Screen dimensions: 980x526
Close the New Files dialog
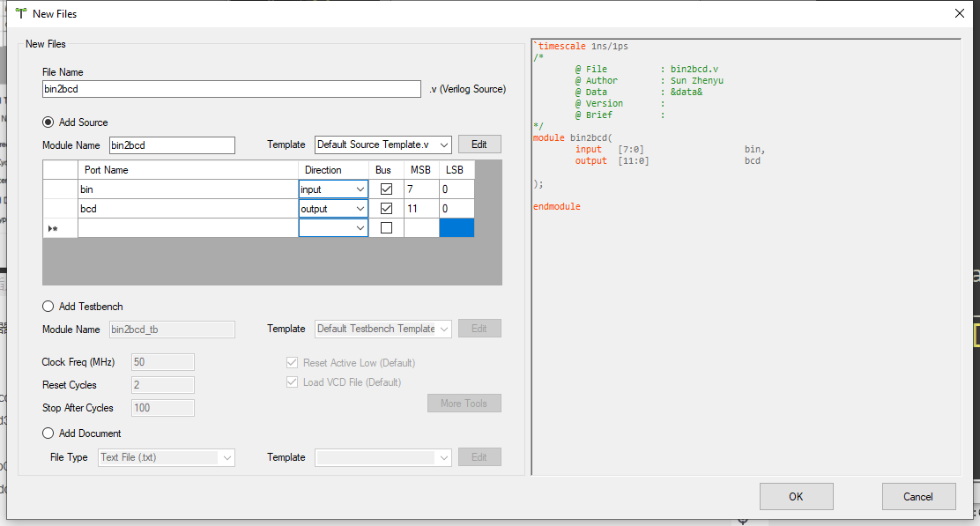960,13
